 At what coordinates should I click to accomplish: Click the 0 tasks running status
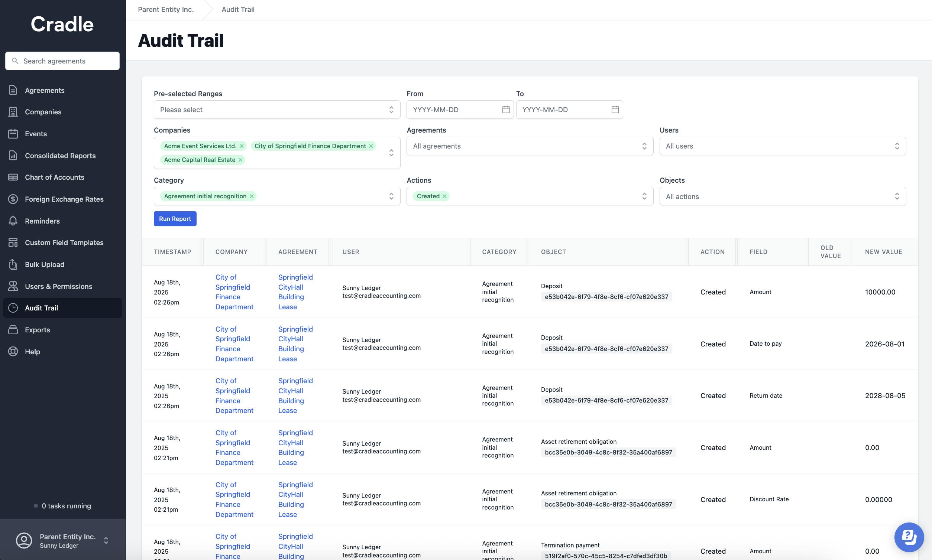tap(62, 506)
